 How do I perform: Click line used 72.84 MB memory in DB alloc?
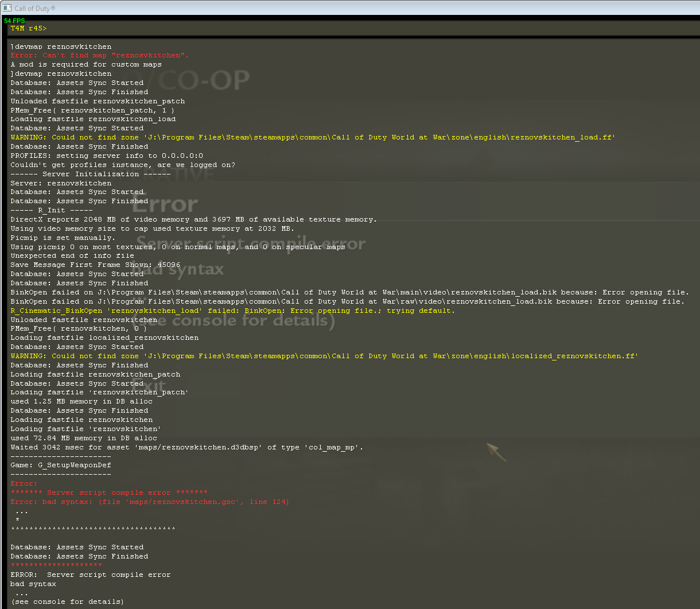point(84,439)
